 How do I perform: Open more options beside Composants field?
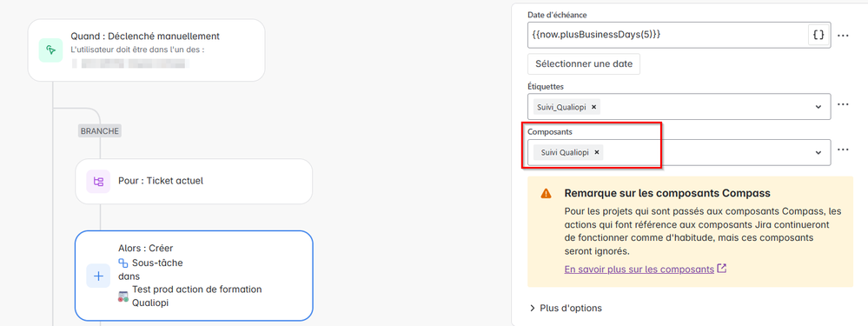843,150
